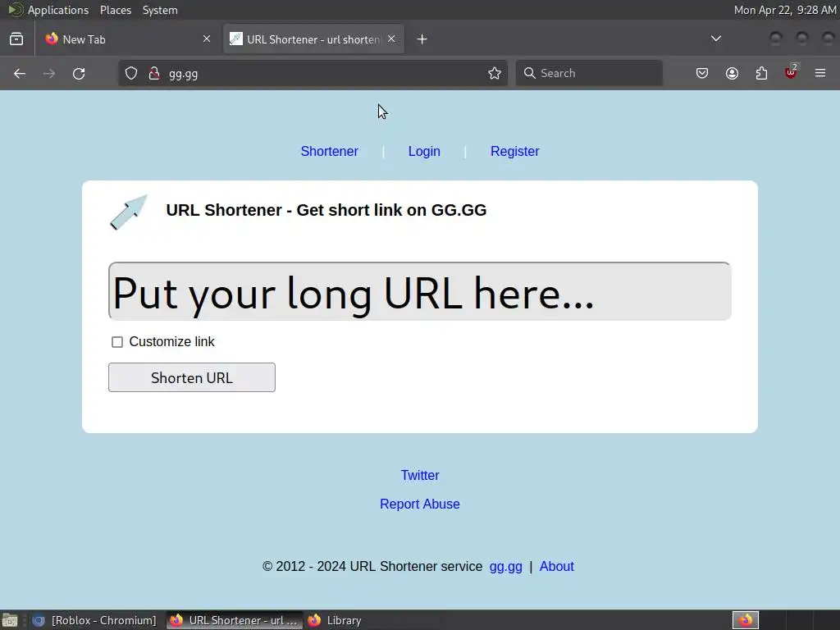Close the New Tab tab
This screenshot has height=630, width=840.
click(207, 39)
